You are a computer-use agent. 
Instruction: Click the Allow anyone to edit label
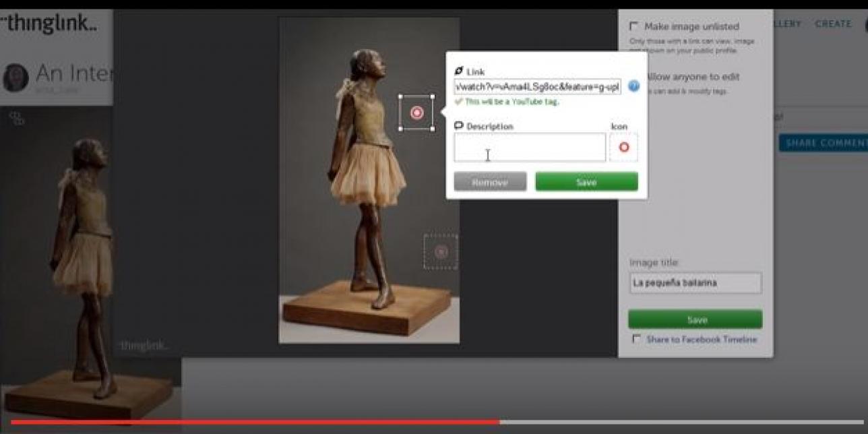pos(693,77)
